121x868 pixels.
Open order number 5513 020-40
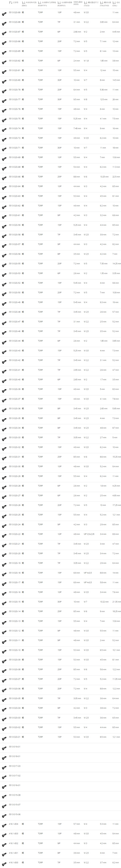click(14, 380)
